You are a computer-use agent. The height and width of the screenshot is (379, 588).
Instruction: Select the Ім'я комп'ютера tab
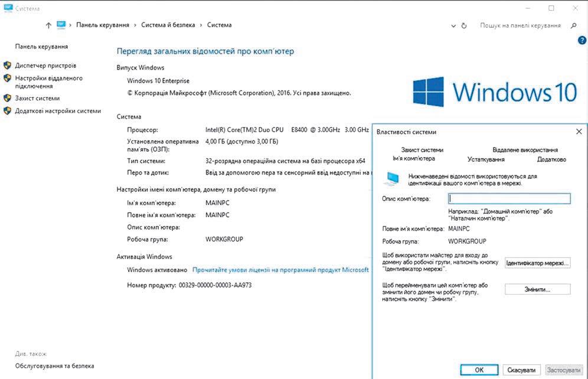414,159
